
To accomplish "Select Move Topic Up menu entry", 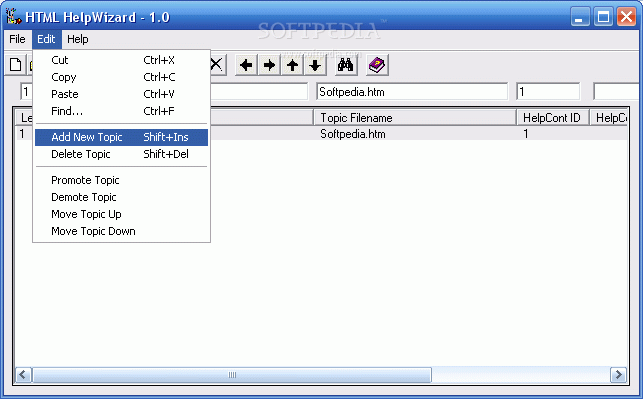I will [121, 214].
